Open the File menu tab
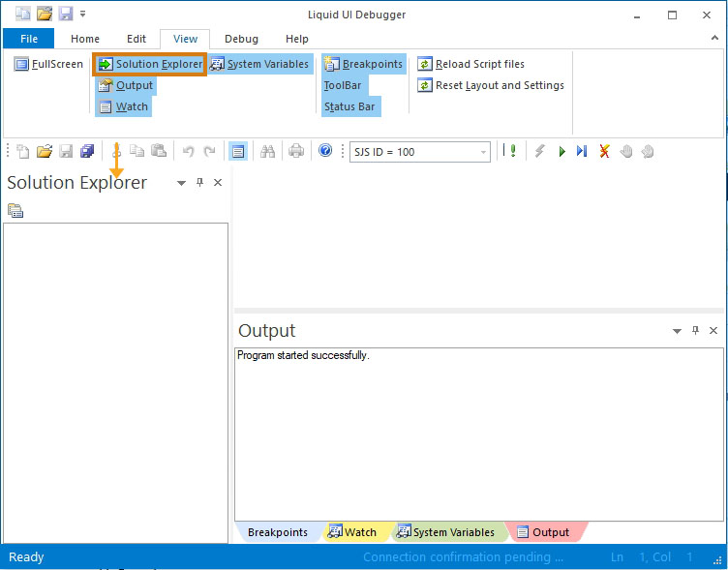Viewport: 728px width, 570px height. click(x=29, y=39)
